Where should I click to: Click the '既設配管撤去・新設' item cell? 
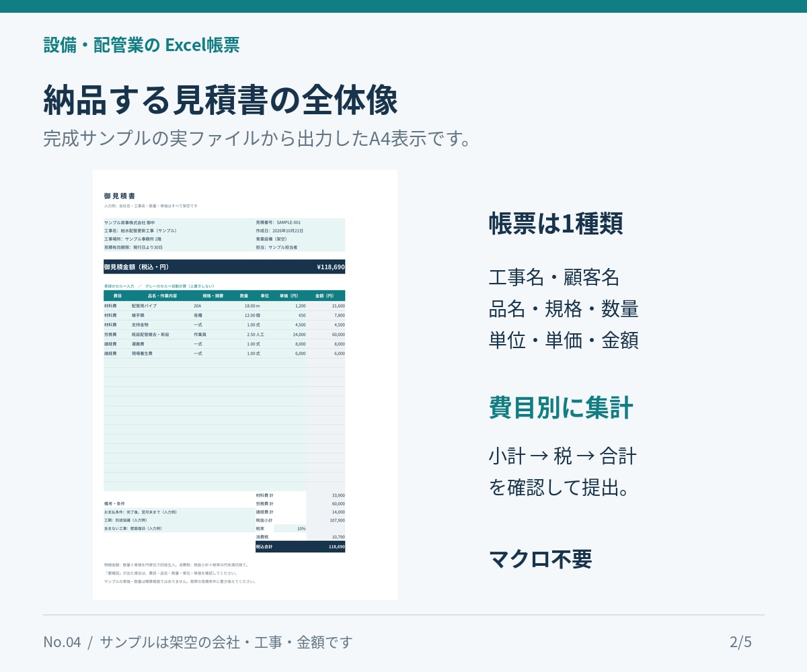151,334
